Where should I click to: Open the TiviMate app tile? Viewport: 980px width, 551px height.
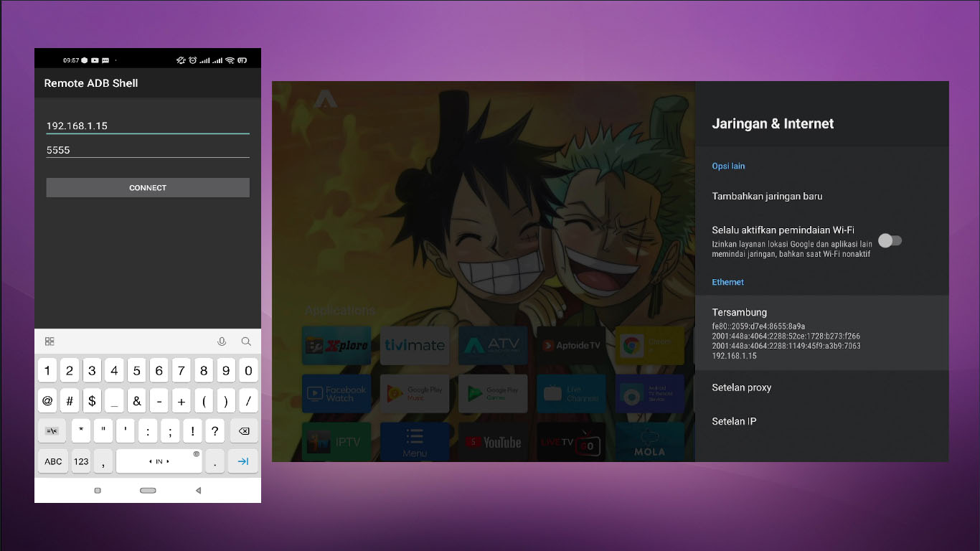[415, 346]
